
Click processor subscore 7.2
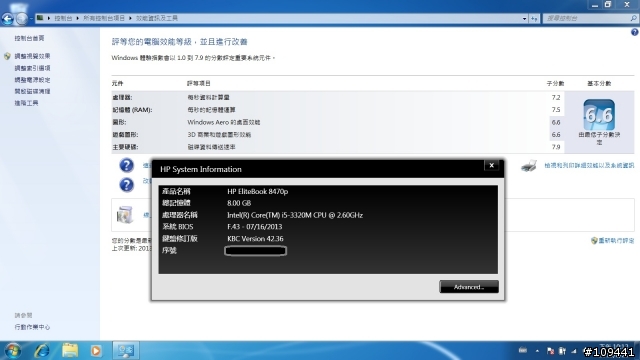[x=556, y=98]
